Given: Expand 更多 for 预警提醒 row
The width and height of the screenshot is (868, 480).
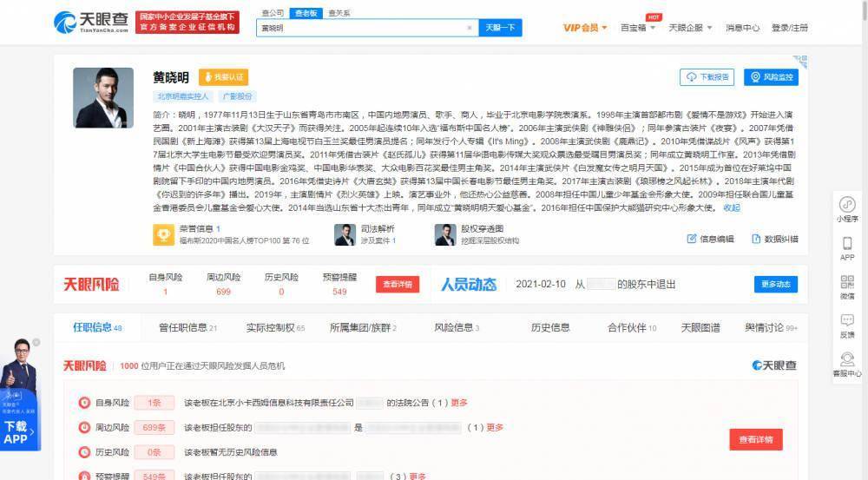Looking at the screenshot, I should coord(418,477).
